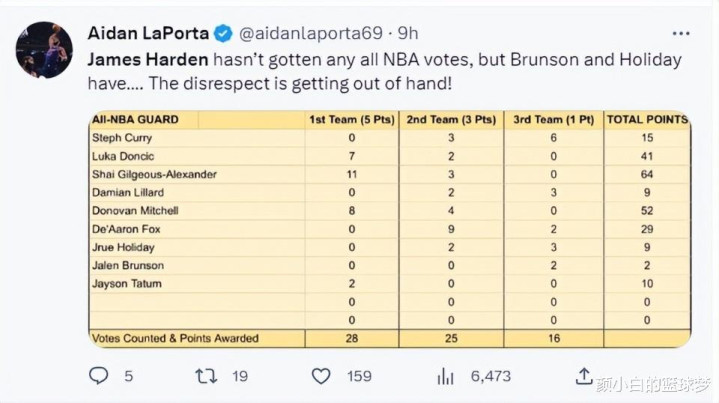
Task: Click the 1st Team (5 Pts) header
Action: point(351,120)
